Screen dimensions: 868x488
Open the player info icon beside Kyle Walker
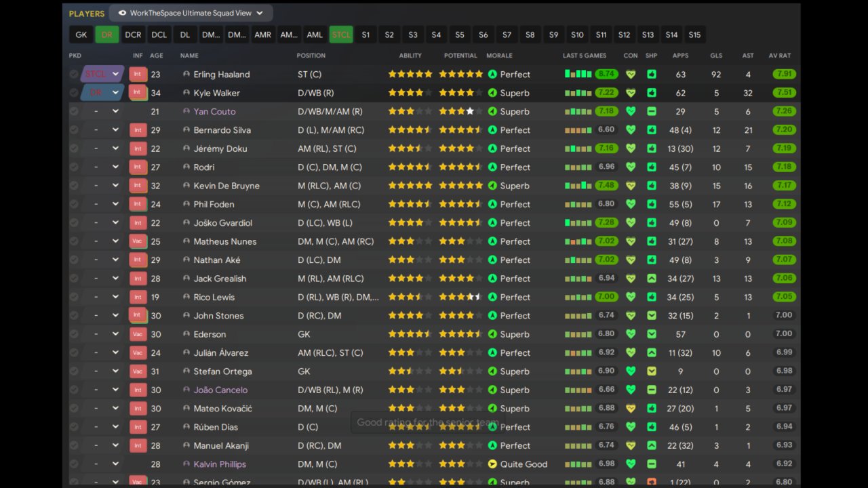(x=186, y=93)
